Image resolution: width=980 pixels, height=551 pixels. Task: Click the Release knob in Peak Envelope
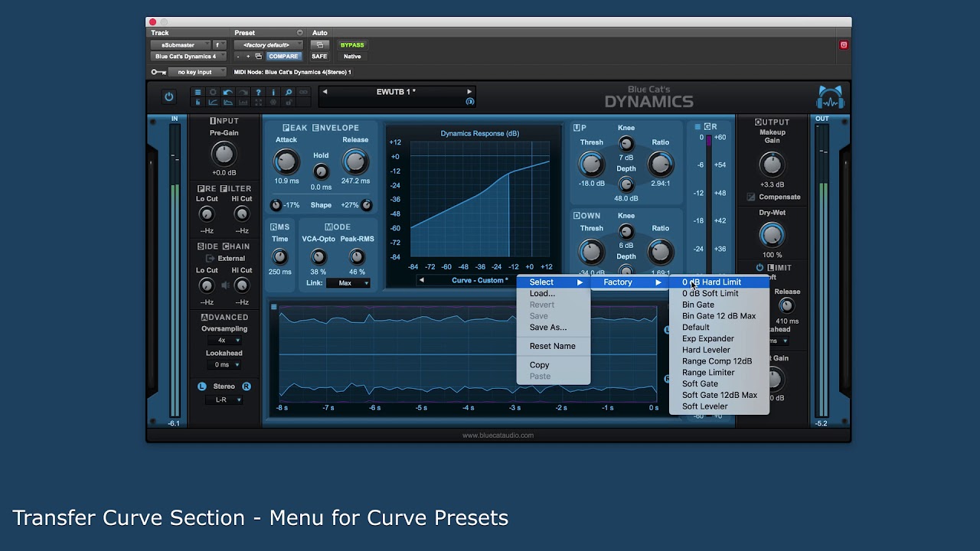[355, 161]
